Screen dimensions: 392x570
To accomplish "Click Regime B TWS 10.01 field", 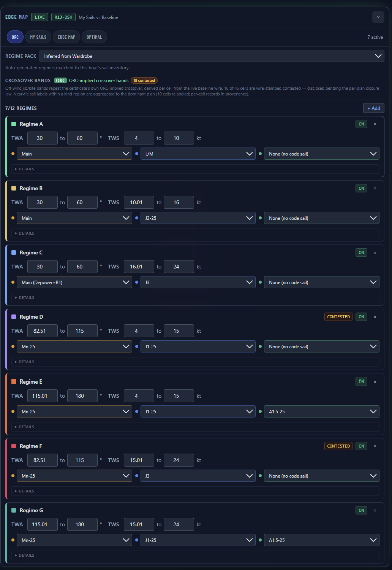I will (x=139, y=202).
